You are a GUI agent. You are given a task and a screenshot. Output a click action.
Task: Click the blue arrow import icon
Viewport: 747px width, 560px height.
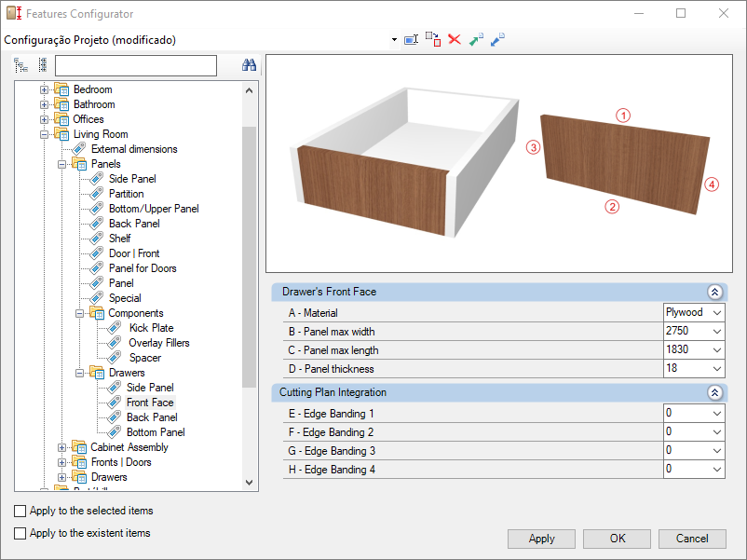497,39
